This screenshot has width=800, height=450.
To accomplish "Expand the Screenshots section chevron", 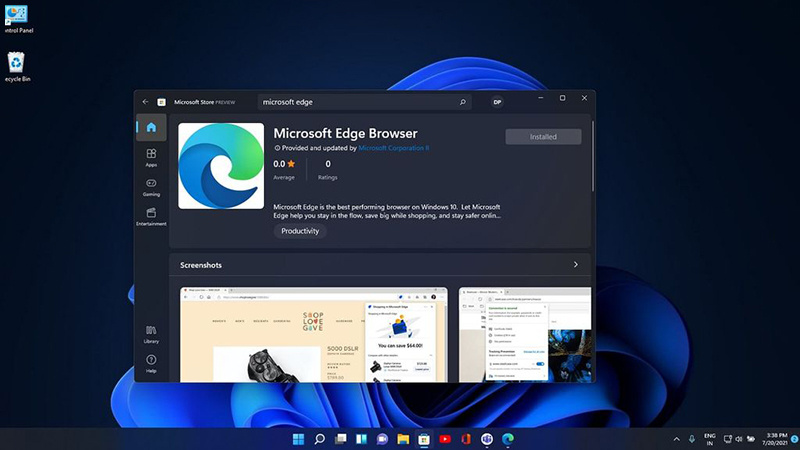I will 576,265.
